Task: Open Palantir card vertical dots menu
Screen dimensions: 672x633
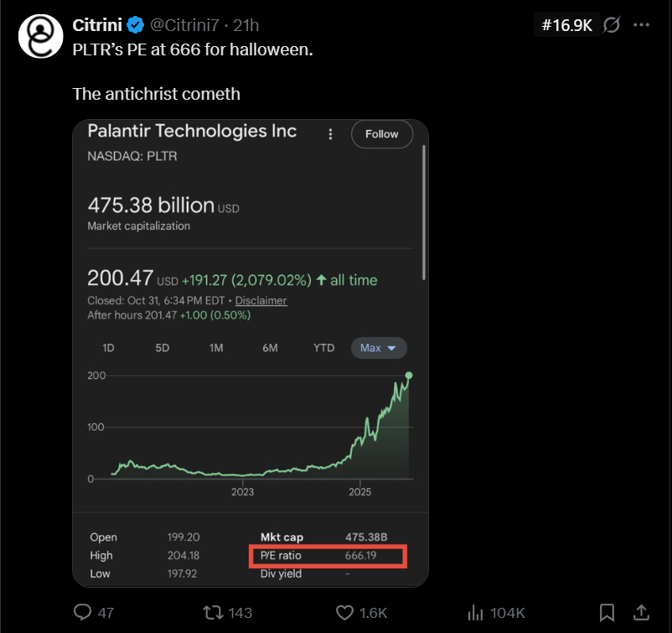Action: click(331, 134)
